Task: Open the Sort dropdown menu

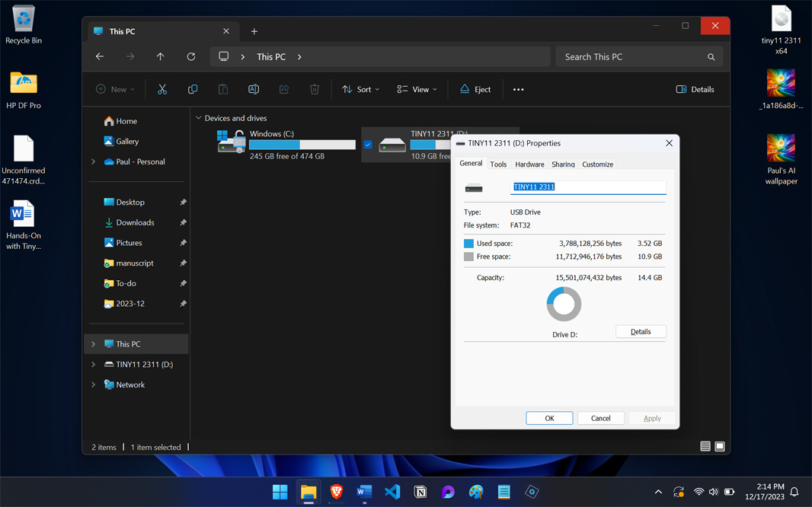Action: [x=361, y=89]
